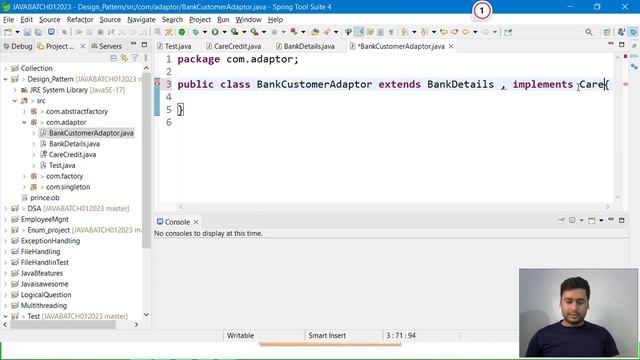Open the Refactor menu

[80, 20]
